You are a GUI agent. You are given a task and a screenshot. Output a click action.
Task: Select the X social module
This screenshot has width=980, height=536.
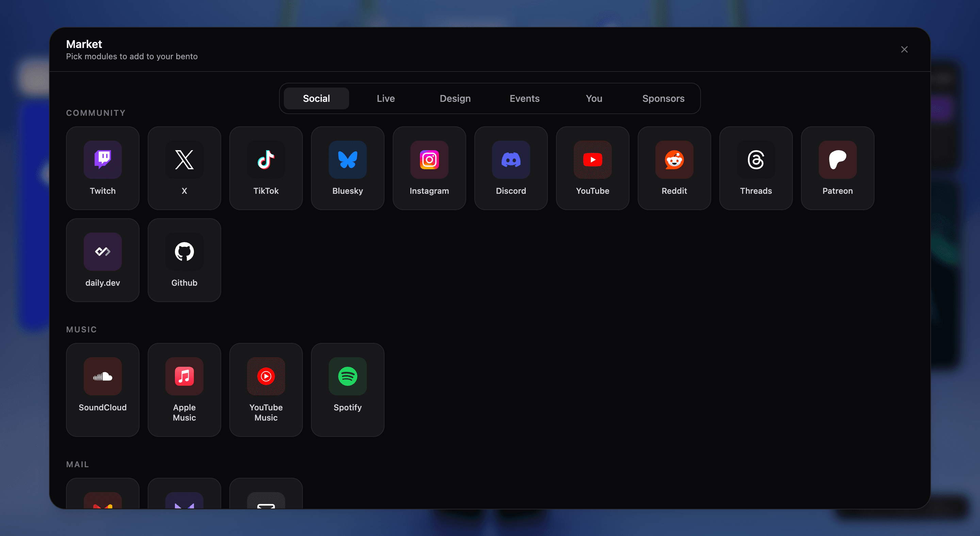tap(184, 168)
